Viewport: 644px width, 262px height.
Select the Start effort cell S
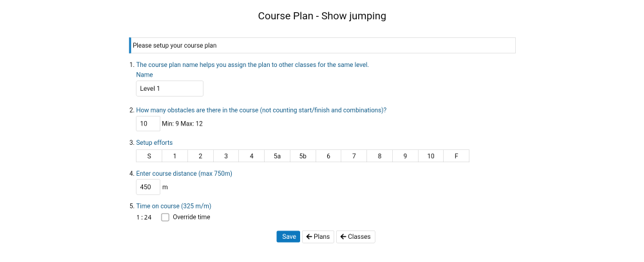coord(149,156)
